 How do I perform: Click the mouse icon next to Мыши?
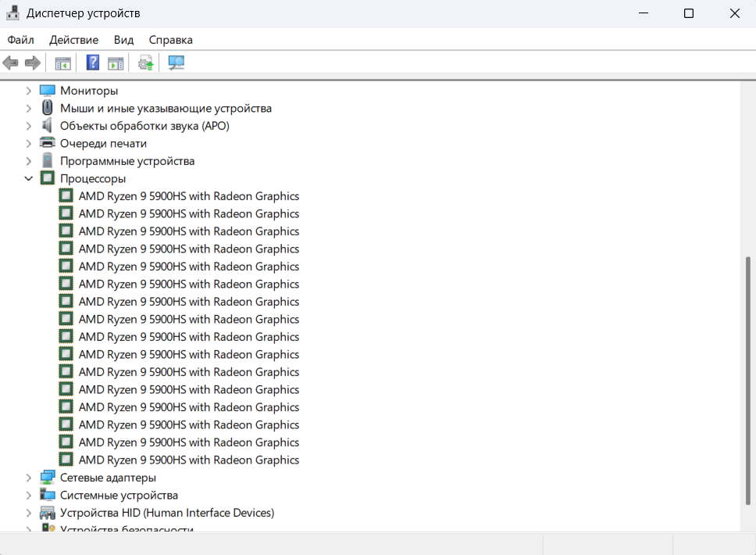(47, 108)
